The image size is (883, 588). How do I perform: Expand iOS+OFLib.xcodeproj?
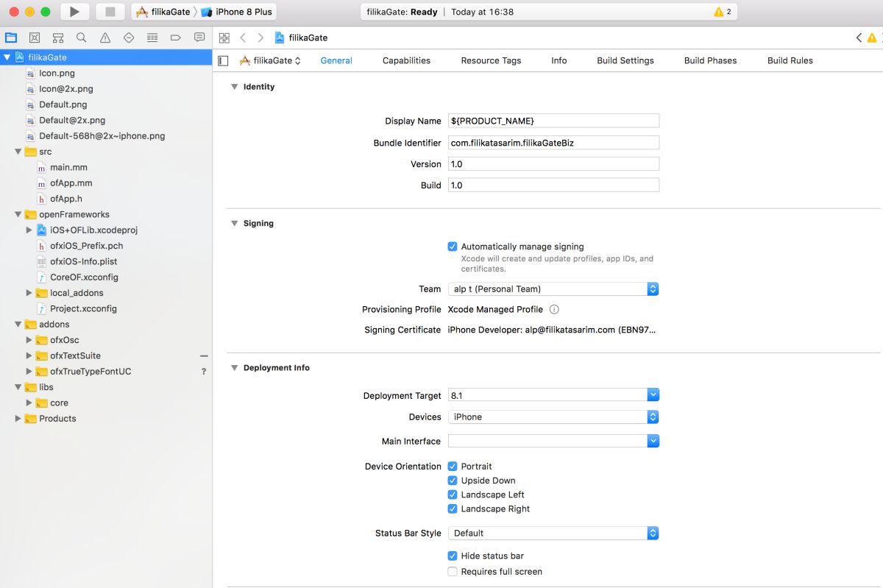coord(29,230)
